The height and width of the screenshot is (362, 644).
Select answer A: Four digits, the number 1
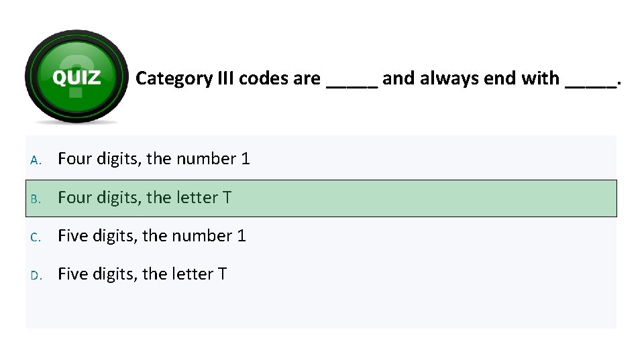coord(154,159)
